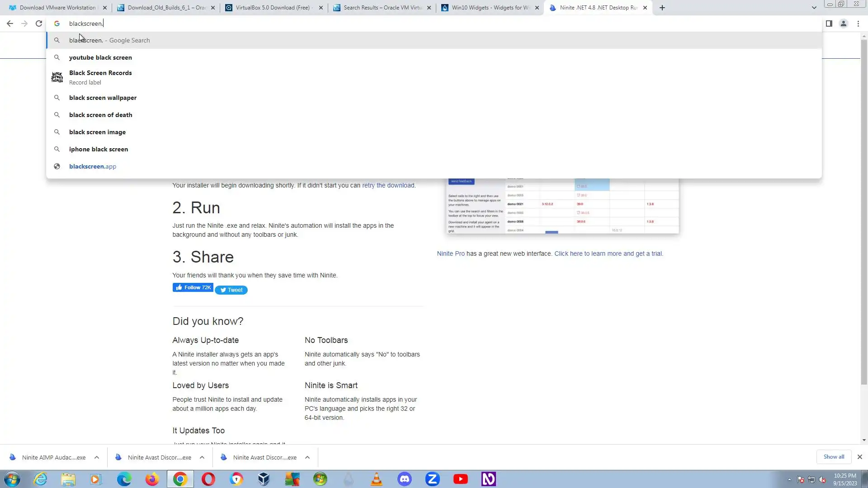Expand options for Ninite AIMP Audac download
The width and height of the screenshot is (868, 488).
(x=97, y=457)
